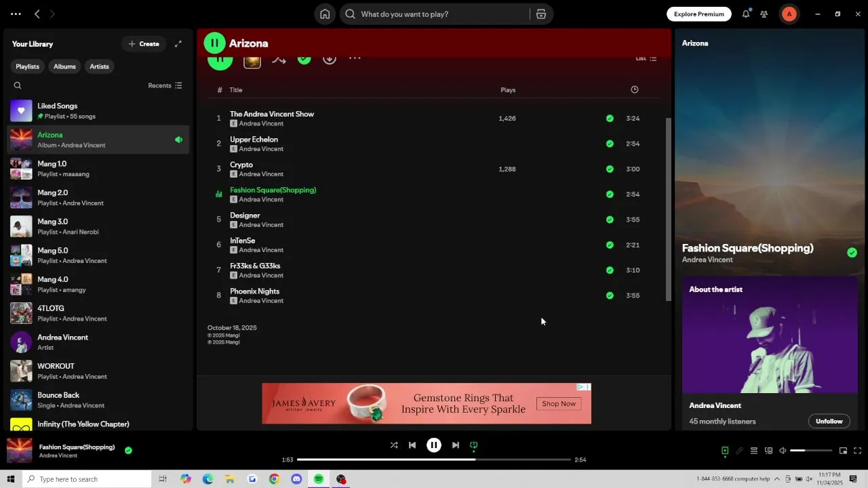Open the List view options dropdown

tap(646, 59)
